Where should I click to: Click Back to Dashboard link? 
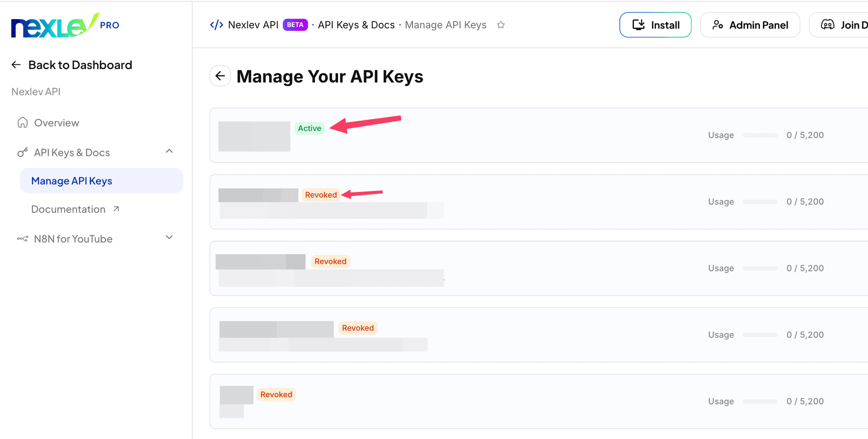(72, 65)
